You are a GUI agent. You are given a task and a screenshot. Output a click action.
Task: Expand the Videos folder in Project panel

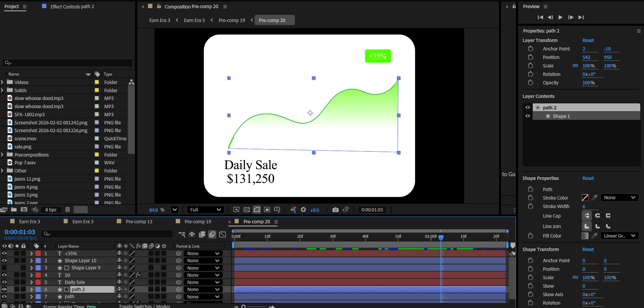(x=2, y=82)
